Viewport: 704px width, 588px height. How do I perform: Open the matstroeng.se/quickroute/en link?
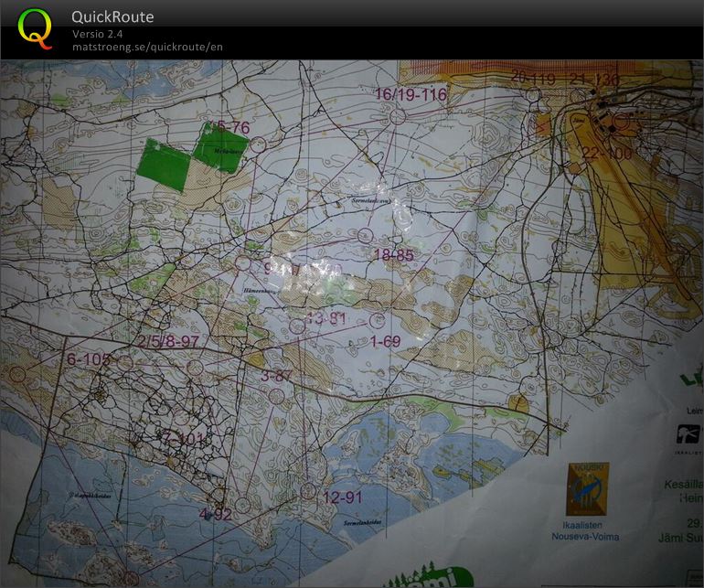point(147,47)
